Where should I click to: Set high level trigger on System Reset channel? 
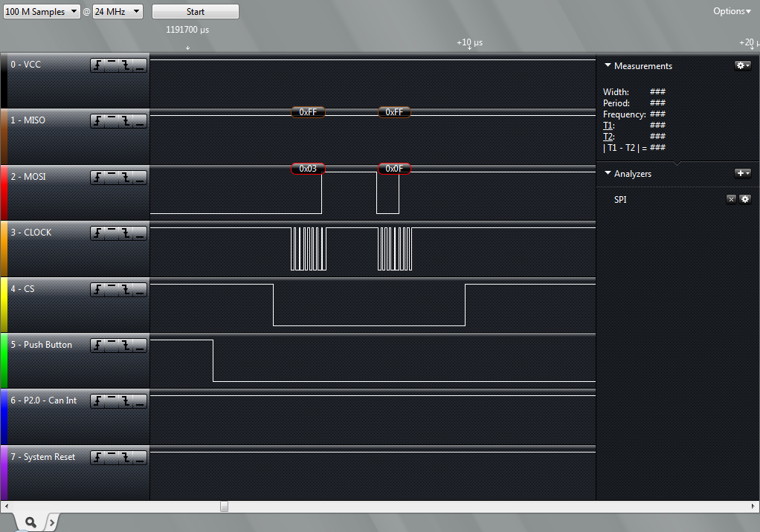click(112, 458)
